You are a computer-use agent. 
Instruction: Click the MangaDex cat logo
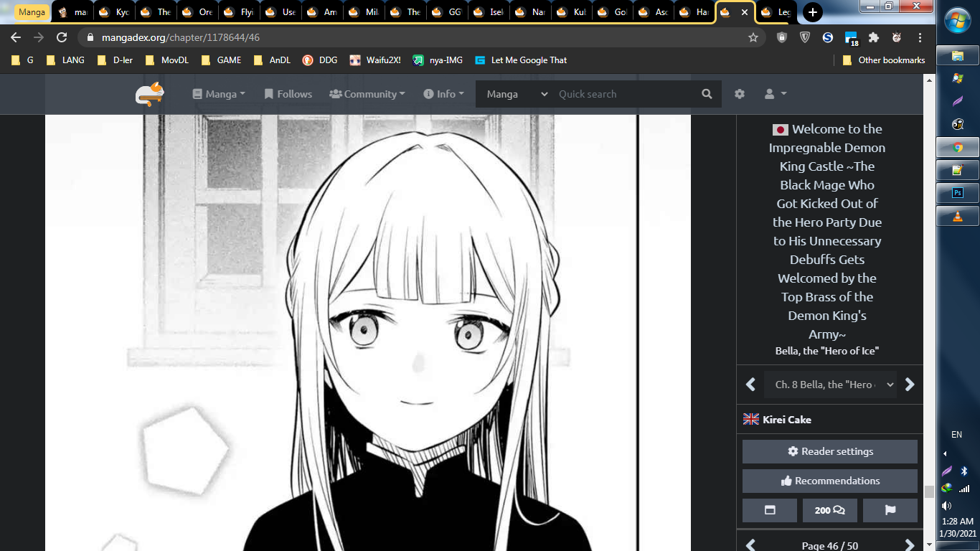click(150, 94)
